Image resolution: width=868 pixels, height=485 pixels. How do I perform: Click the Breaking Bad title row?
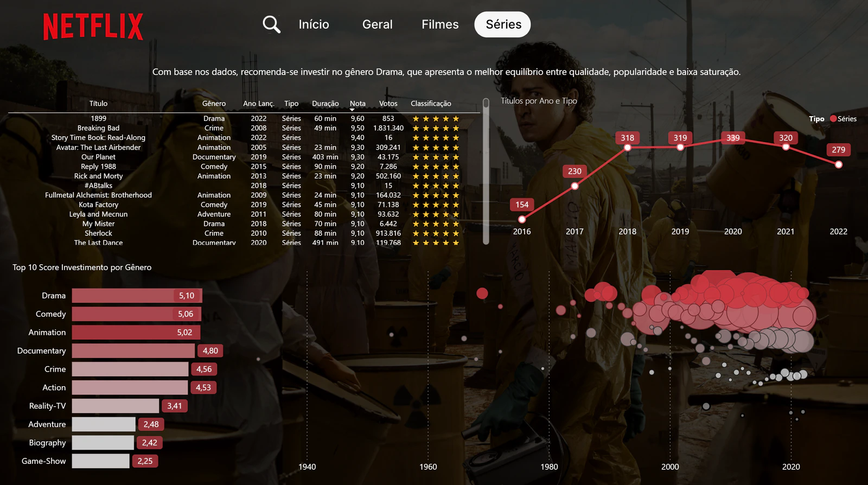point(98,128)
